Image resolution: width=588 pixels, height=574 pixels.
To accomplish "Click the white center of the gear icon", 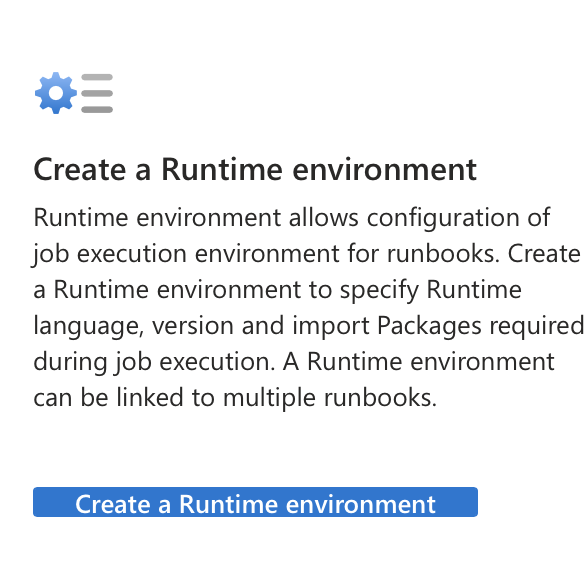I will pyautogui.click(x=56, y=93).
